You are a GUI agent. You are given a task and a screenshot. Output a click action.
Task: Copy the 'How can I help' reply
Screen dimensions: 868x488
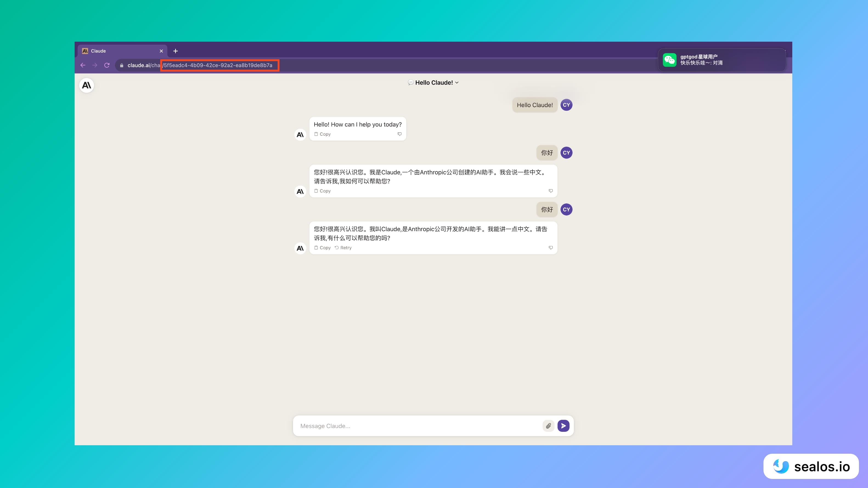tap(322, 134)
